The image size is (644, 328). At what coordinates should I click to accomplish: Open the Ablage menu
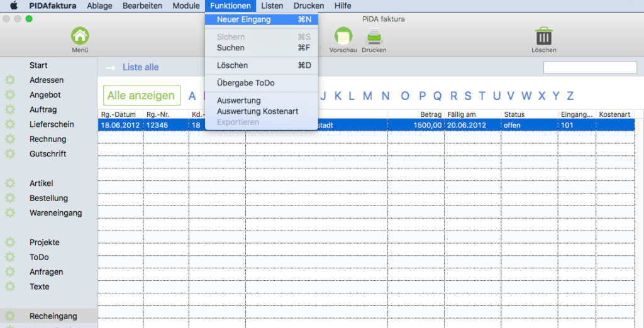99,6
